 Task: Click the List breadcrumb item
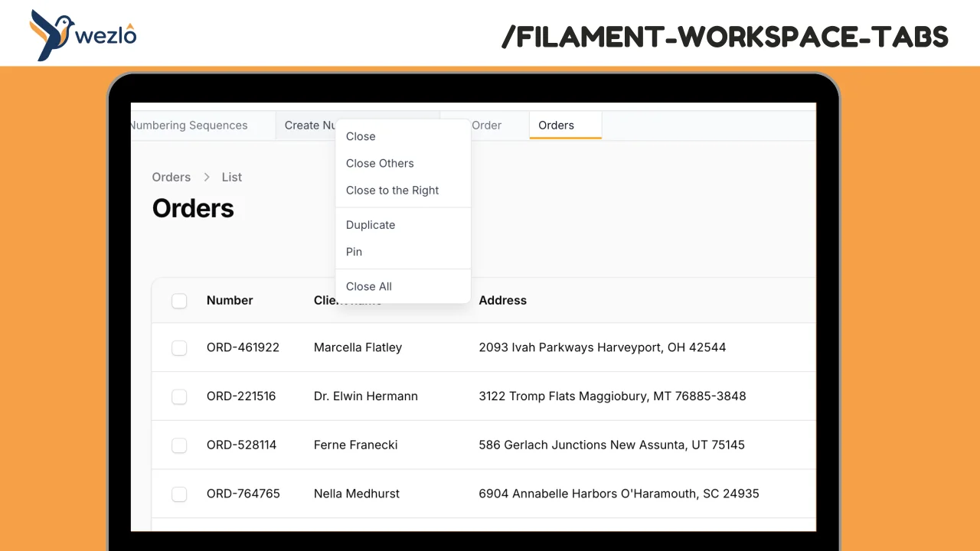pyautogui.click(x=231, y=177)
